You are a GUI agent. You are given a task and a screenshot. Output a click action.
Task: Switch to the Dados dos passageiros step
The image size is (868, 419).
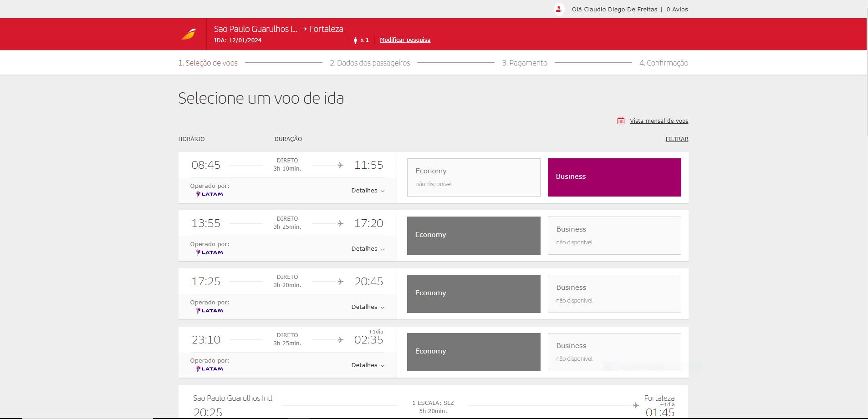pos(370,63)
